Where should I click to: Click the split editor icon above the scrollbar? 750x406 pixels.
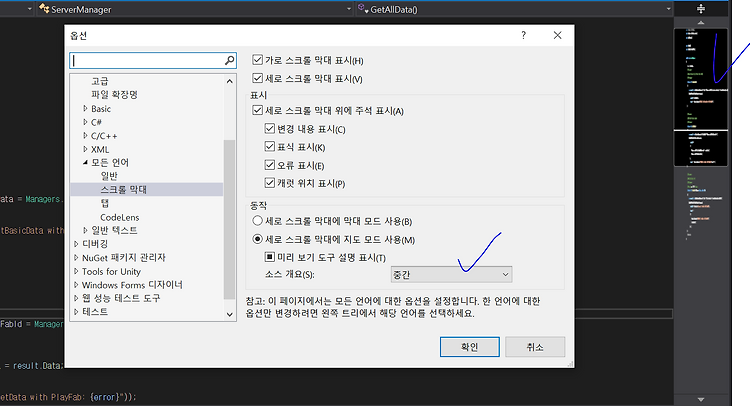tap(701, 9)
